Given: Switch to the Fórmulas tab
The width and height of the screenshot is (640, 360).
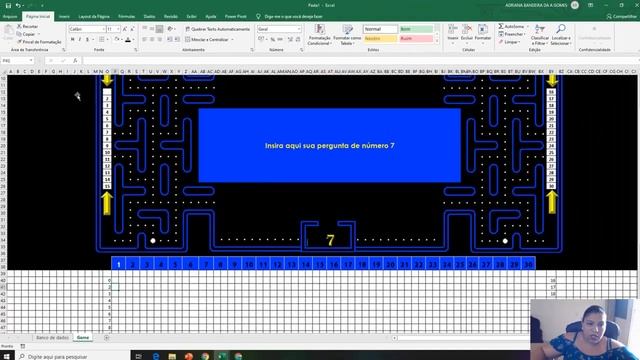Looking at the screenshot, I should tap(127, 16).
